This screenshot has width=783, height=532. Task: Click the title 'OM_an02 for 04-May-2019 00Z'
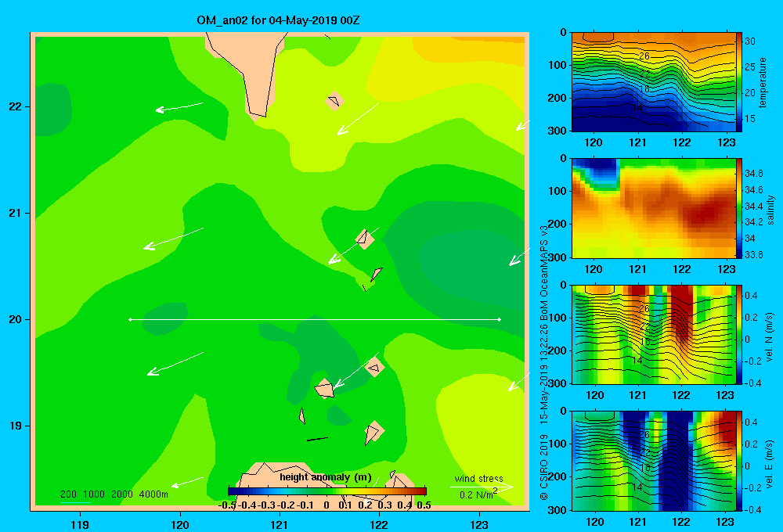pyautogui.click(x=278, y=20)
